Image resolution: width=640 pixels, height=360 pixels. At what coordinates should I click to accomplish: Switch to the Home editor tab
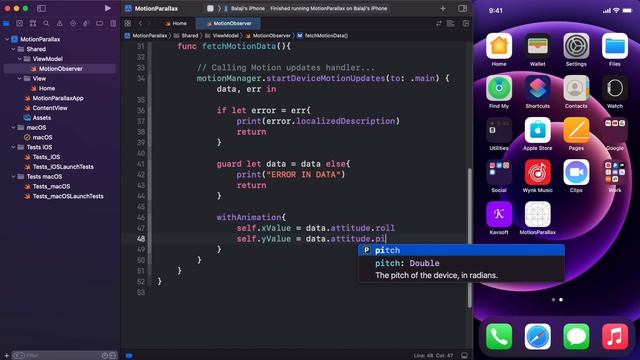176,23
